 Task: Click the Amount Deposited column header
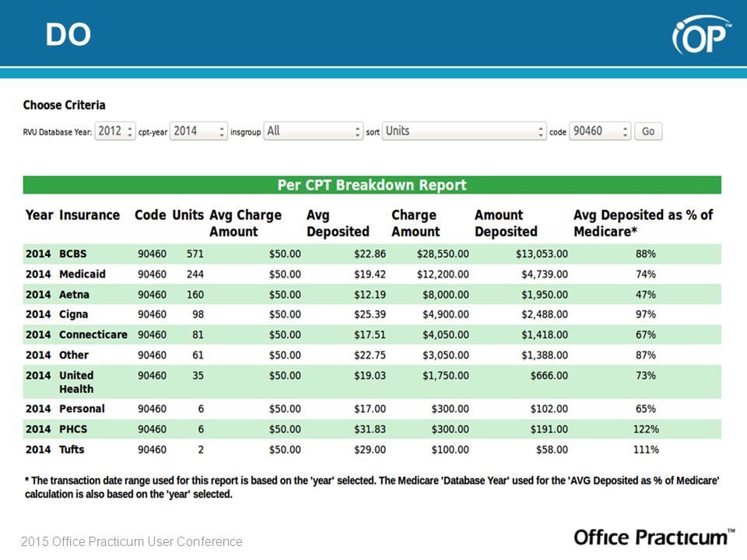(506, 223)
